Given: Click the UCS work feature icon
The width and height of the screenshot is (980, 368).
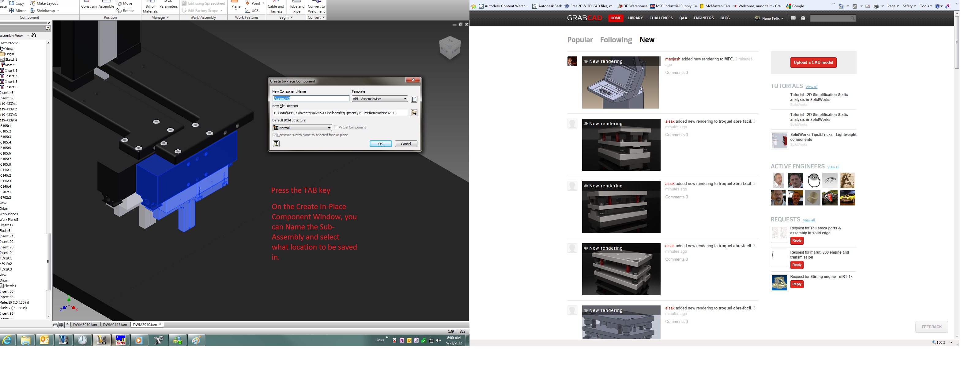Looking at the screenshot, I should [x=251, y=11].
